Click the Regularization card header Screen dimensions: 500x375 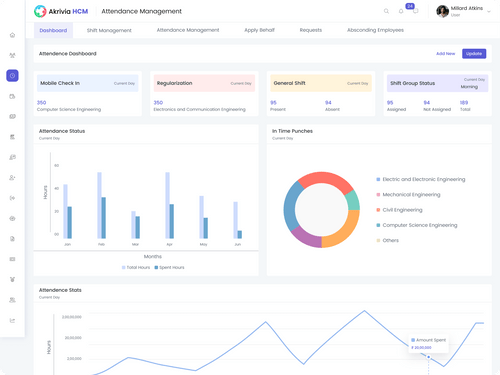click(x=204, y=83)
